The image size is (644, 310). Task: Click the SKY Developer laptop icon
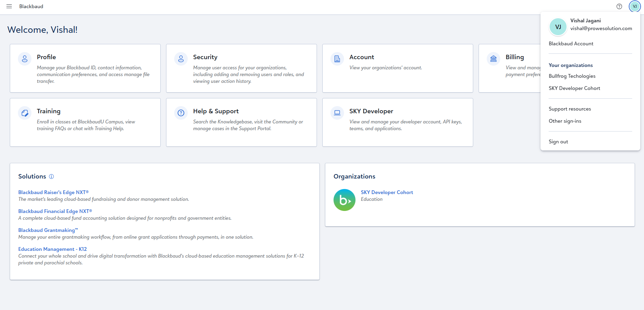[x=337, y=113]
